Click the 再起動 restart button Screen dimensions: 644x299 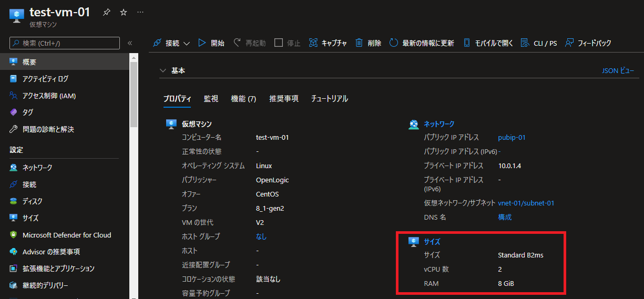pos(250,43)
